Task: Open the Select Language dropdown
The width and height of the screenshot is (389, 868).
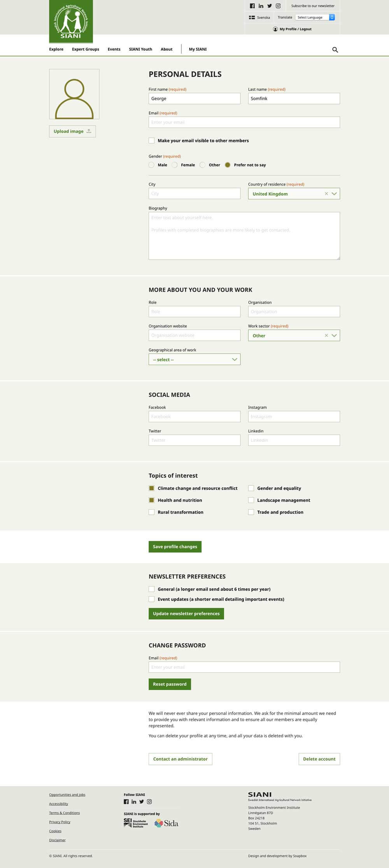Action: coord(315,17)
